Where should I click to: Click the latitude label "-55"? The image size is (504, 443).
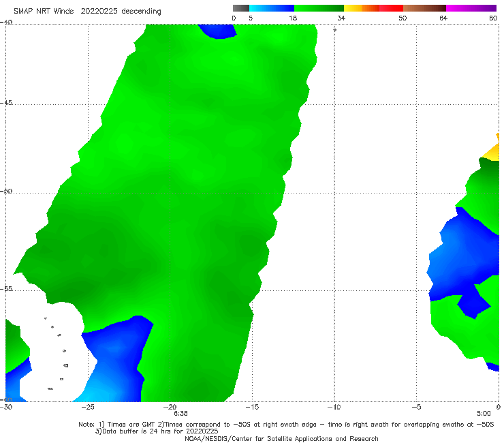point(6,288)
